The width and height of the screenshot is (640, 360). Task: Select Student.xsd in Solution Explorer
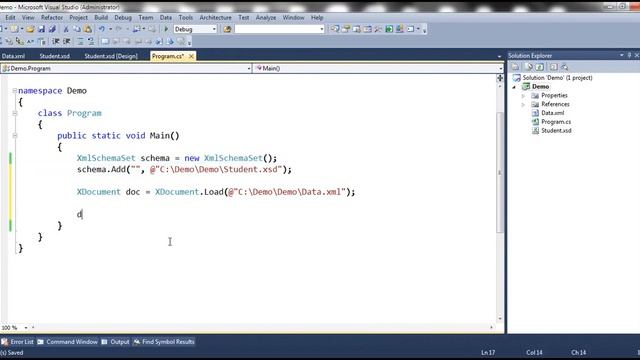(556, 131)
